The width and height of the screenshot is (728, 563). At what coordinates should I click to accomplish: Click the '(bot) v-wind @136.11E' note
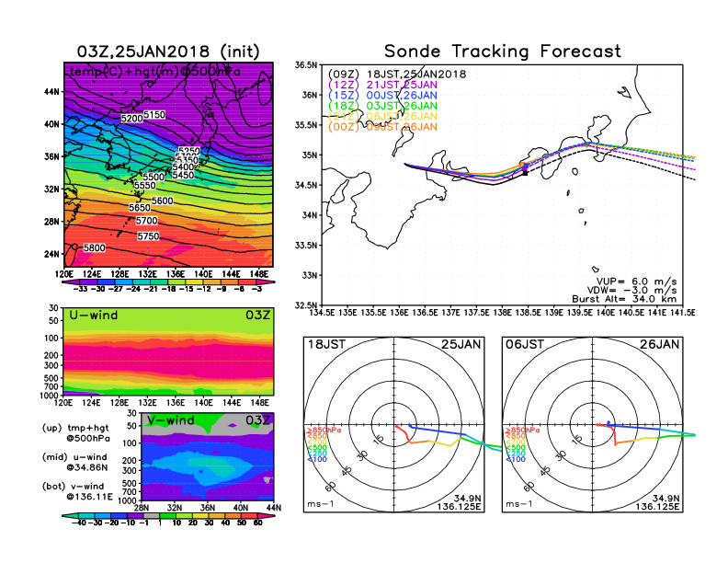tap(77, 491)
